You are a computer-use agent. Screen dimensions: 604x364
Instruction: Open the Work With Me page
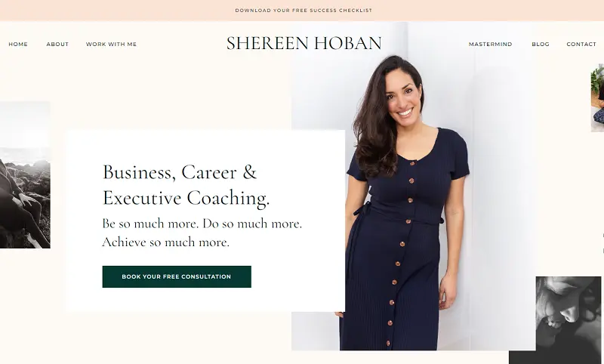111,45
